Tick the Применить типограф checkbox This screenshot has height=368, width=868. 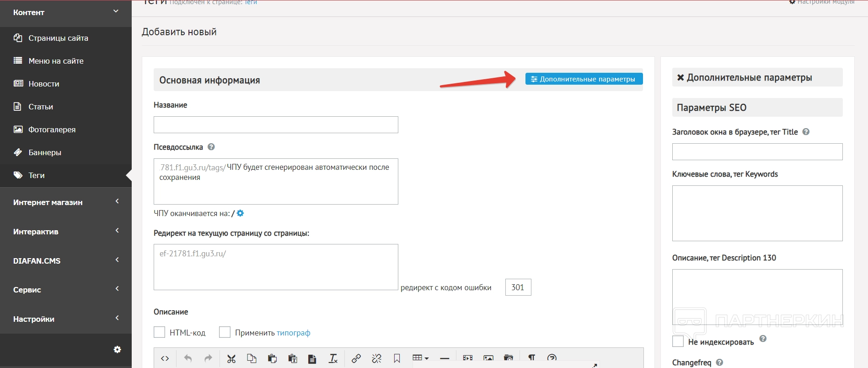(225, 332)
